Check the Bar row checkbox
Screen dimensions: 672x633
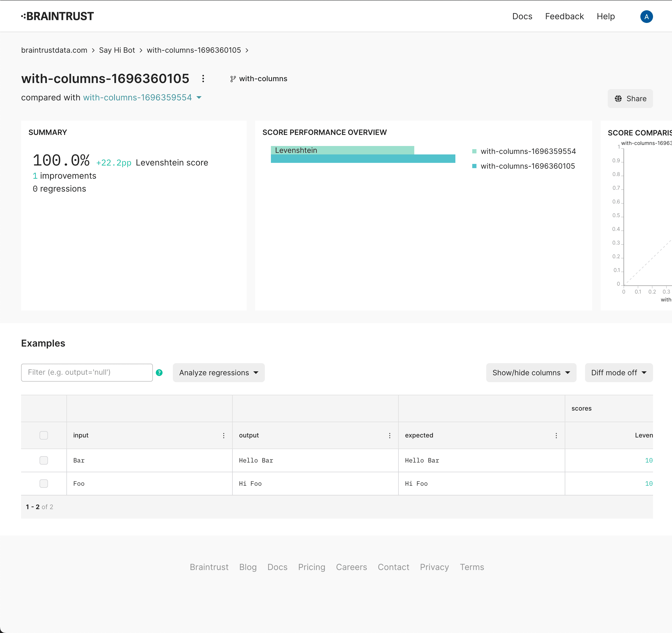43,460
